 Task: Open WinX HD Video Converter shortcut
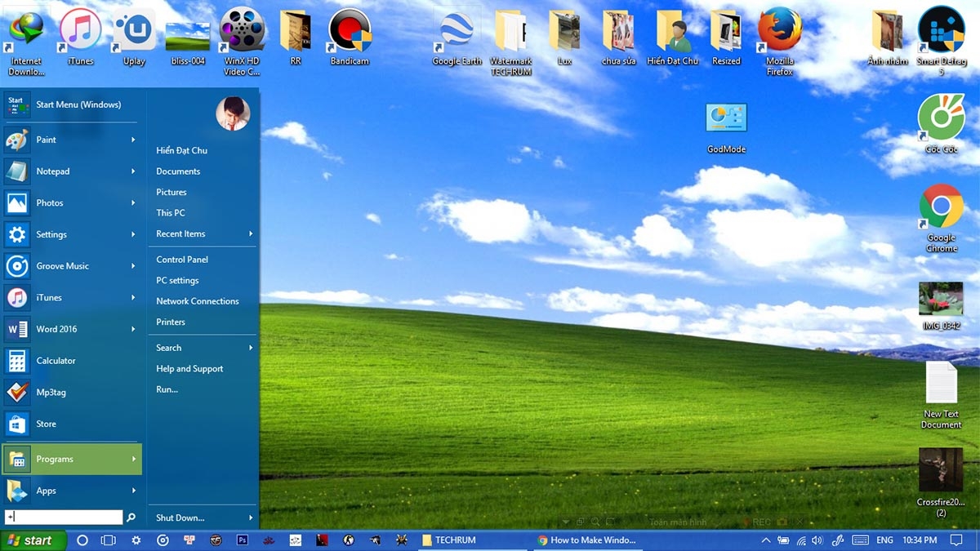tap(242, 41)
